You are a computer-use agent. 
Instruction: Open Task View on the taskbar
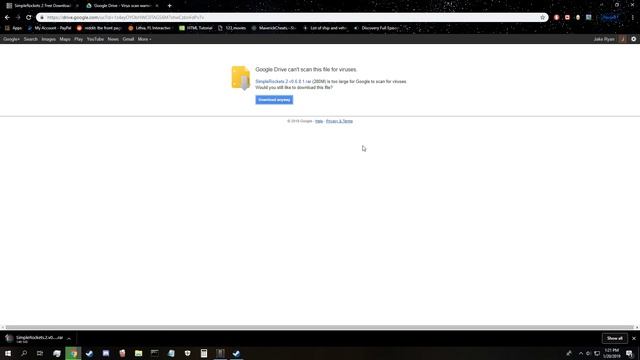click(x=40, y=353)
